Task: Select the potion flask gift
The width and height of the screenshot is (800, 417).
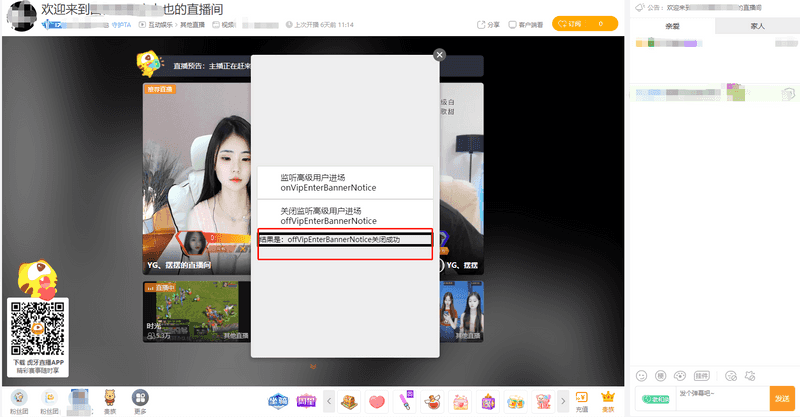Action: 433,402
